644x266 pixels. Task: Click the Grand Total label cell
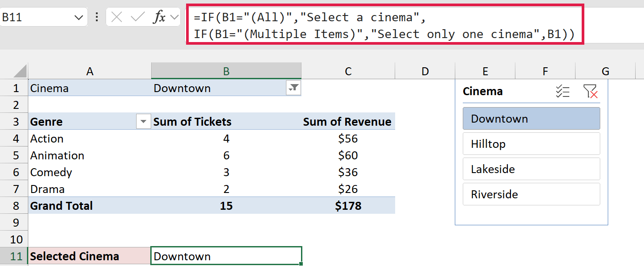click(90, 206)
